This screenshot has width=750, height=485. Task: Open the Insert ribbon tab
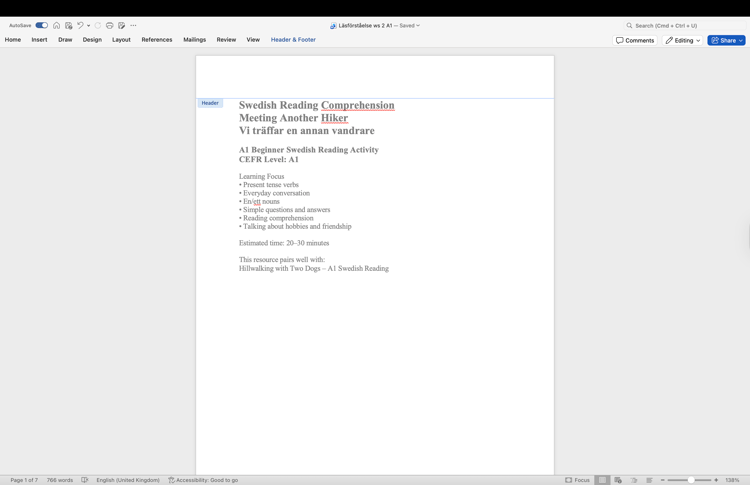coord(39,40)
